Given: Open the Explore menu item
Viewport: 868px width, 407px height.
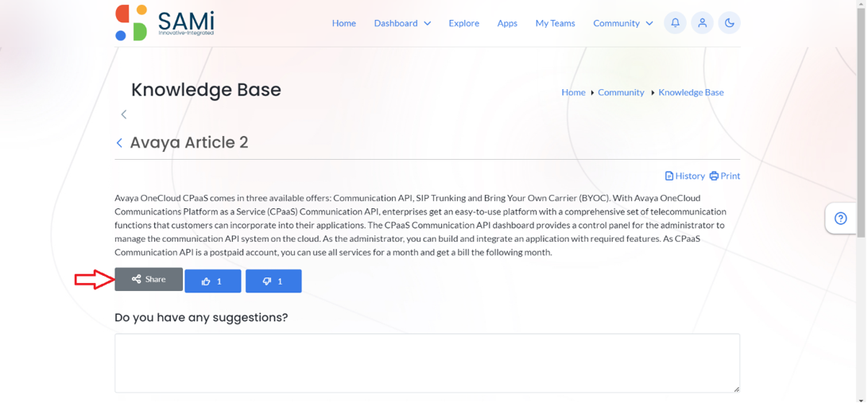Looking at the screenshot, I should click(464, 23).
